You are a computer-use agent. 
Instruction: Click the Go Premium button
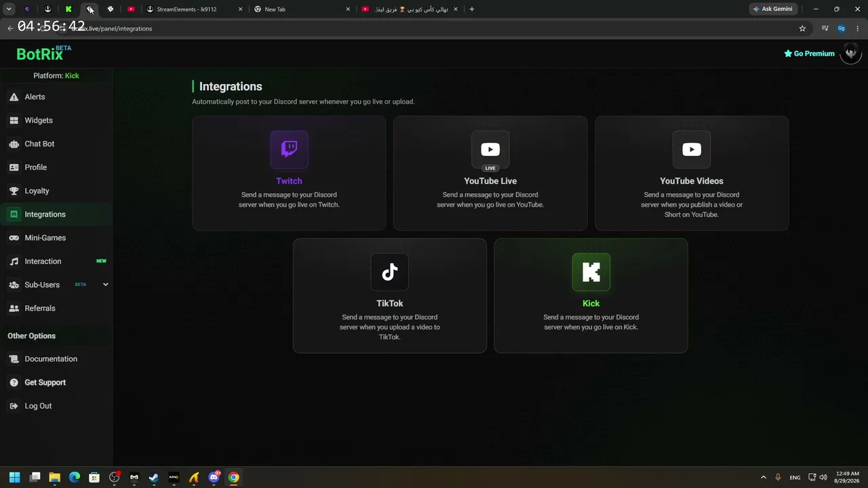tap(809, 54)
